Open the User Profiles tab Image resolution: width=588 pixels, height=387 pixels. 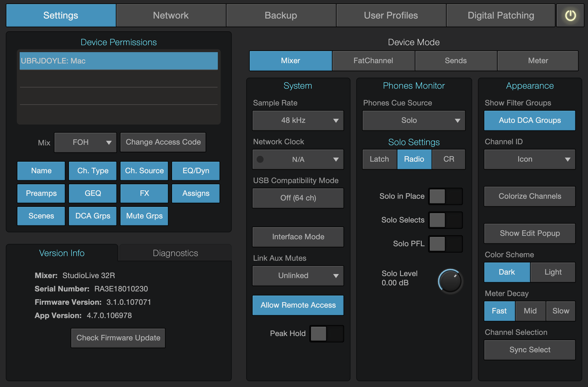click(391, 15)
